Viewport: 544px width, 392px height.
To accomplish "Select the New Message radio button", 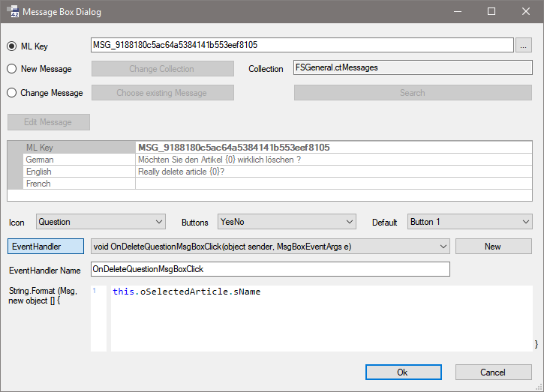I will [11, 69].
